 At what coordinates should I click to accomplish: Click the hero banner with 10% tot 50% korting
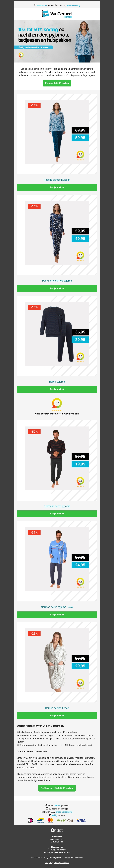tap(57, 41)
